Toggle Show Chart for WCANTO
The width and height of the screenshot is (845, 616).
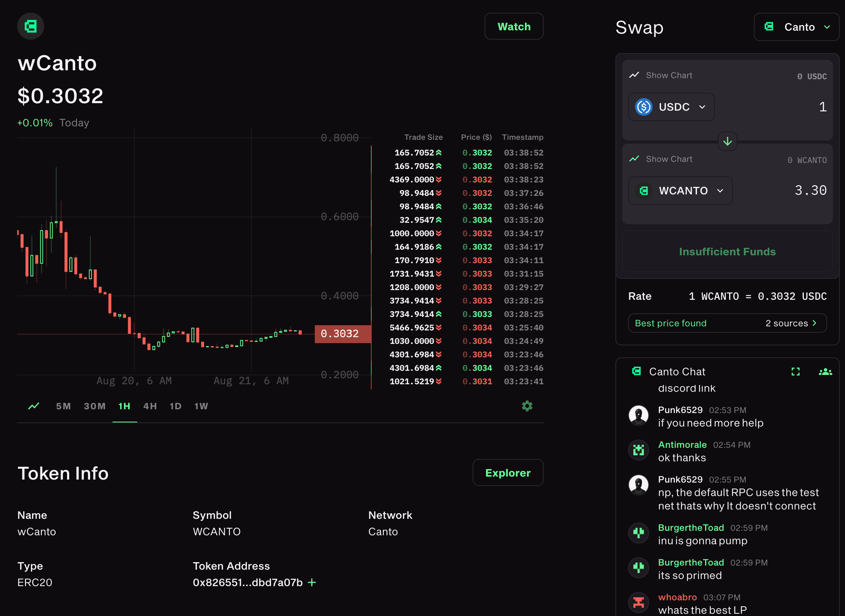point(661,159)
